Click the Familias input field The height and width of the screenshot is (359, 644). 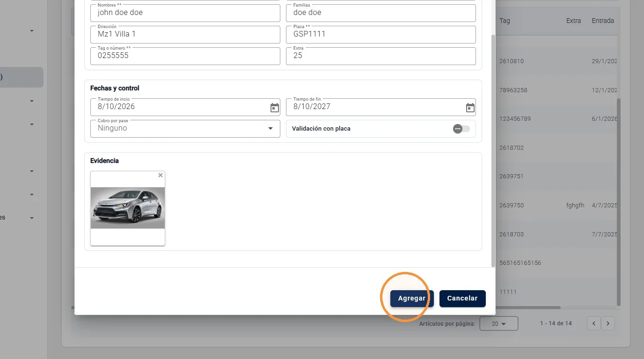coord(381,13)
